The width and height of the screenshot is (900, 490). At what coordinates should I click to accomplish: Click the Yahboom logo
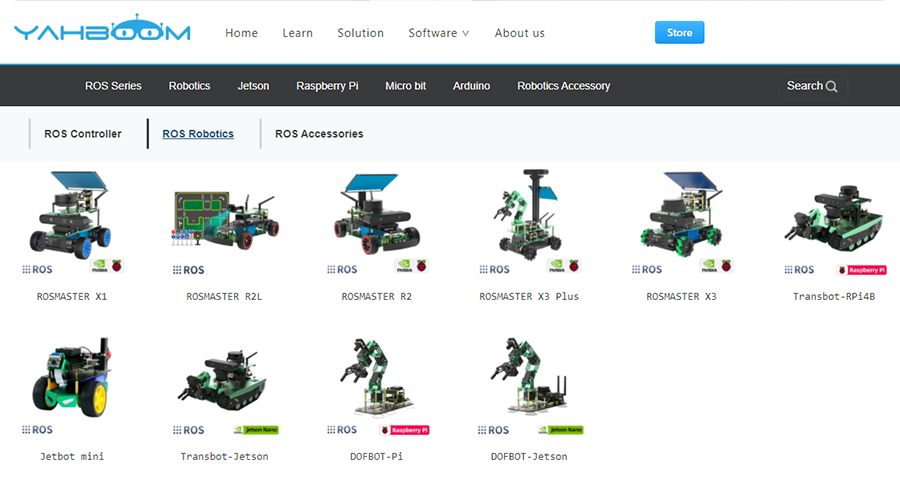(102, 31)
